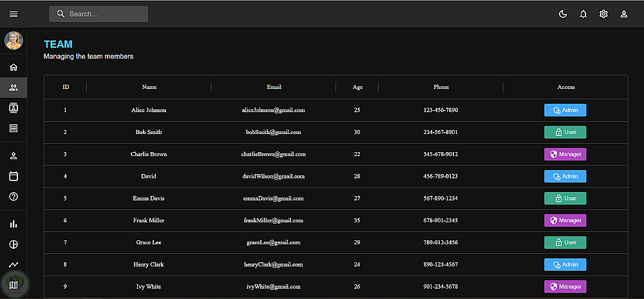Click Alice Johnson's Admin access button

tap(565, 110)
